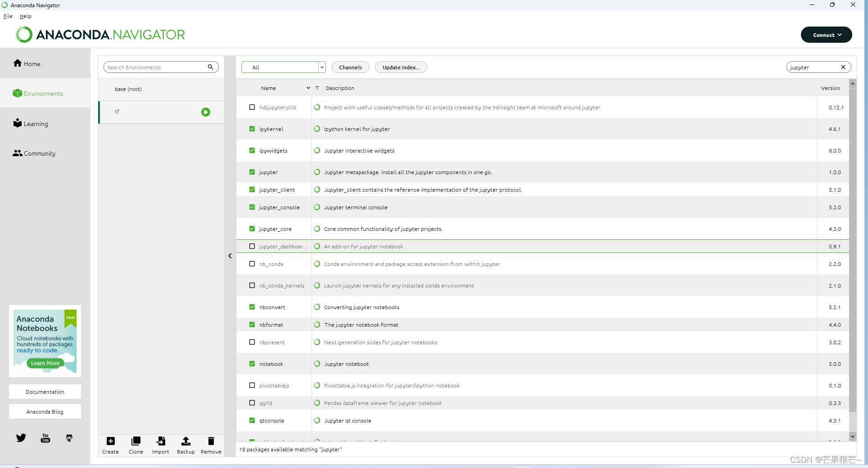868x468 pixels.
Task: Click type icon for nb_conda row
Action: [x=317, y=264]
